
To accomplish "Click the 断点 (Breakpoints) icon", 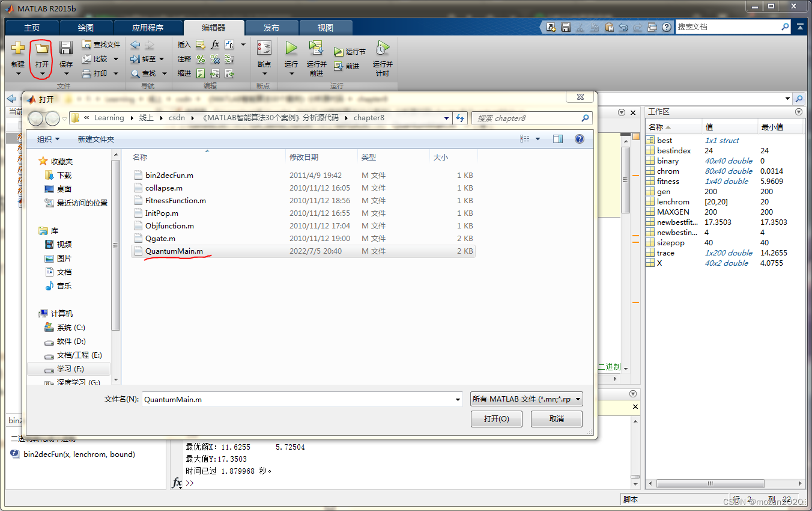I will coord(264,49).
